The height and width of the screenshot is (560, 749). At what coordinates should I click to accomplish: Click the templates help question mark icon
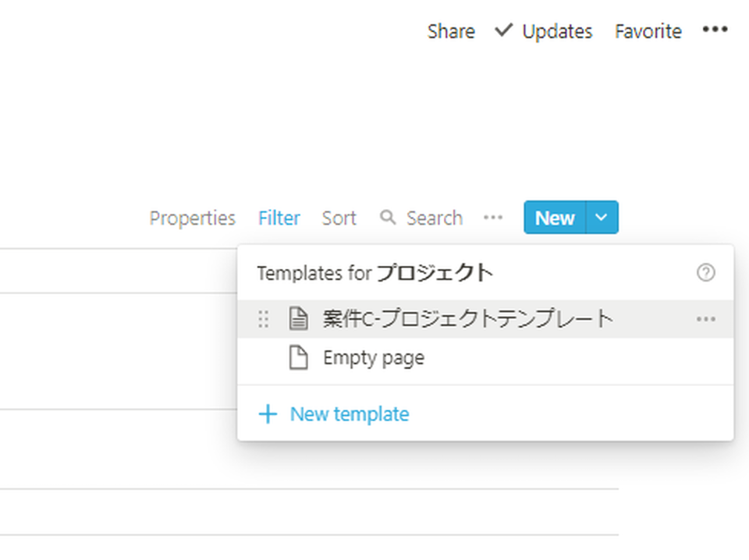coord(705,273)
